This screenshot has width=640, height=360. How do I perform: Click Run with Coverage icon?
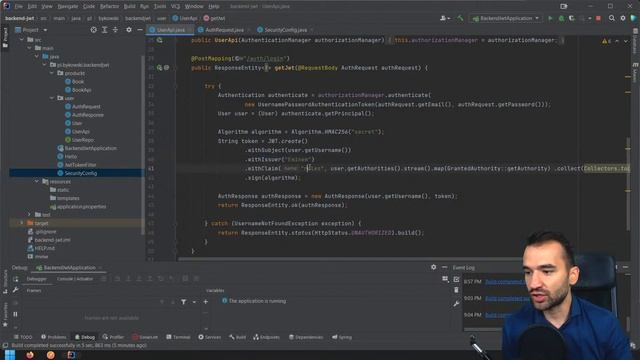pos(572,18)
